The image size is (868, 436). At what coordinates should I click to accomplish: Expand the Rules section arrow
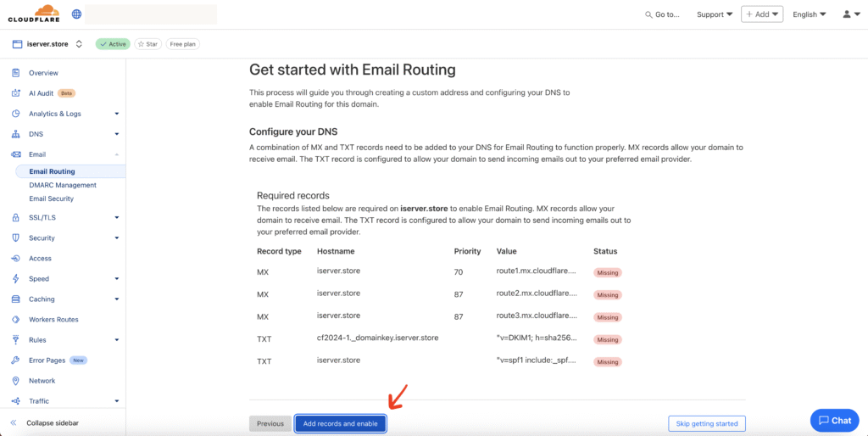[x=117, y=340]
